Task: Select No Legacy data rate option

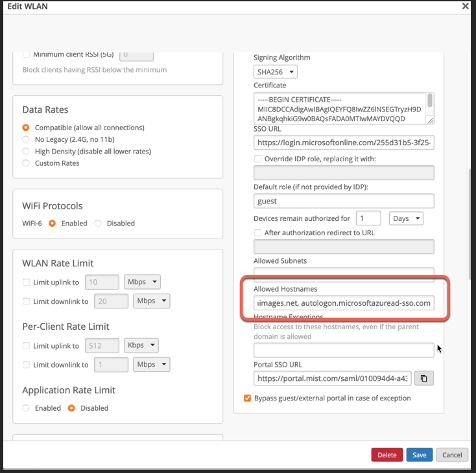Action: [x=26, y=139]
